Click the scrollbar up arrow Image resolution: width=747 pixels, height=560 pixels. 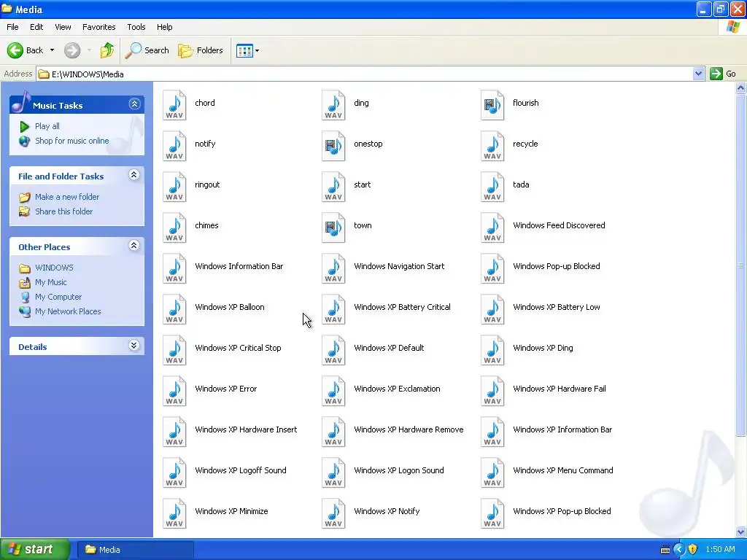click(740, 87)
